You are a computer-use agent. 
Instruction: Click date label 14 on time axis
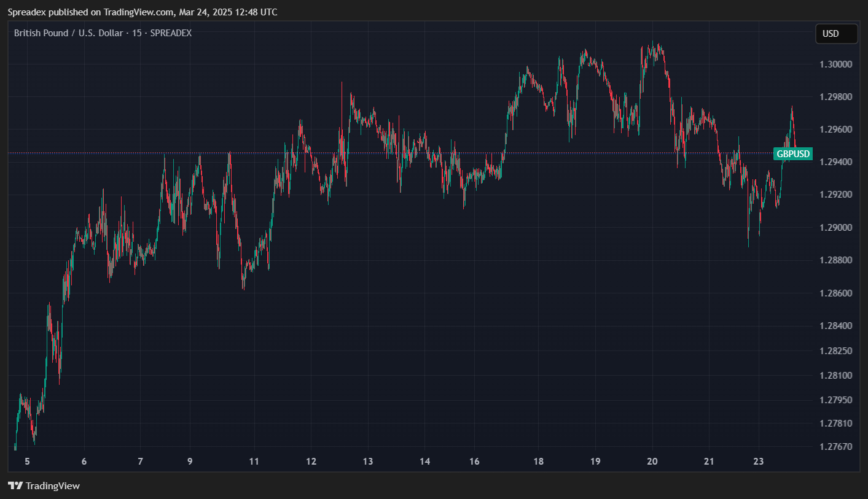(424, 462)
